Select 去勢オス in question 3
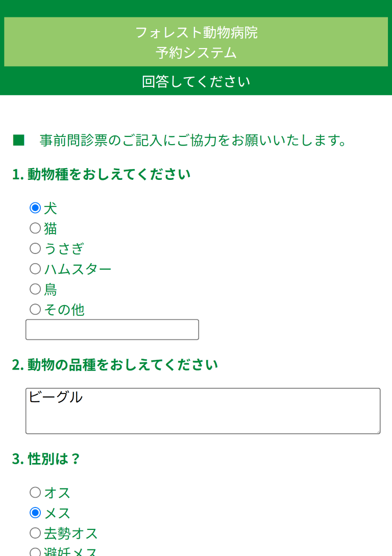The height and width of the screenshot is (556, 392). click(34, 534)
